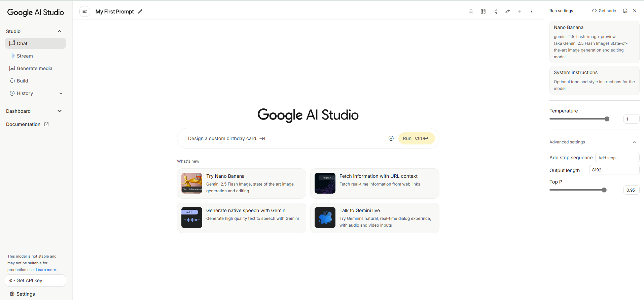The image size is (644, 300).
Task: Click the pencil icon to rename My First Prompt
Action: [140, 11]
